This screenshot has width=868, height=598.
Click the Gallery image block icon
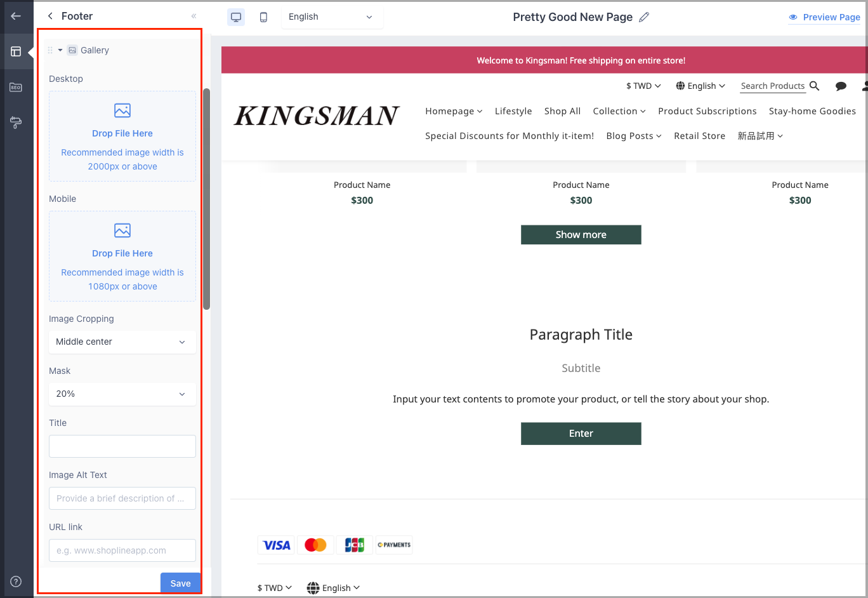coord(72,50)
